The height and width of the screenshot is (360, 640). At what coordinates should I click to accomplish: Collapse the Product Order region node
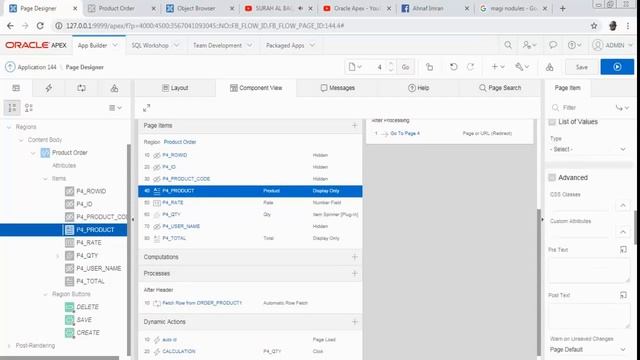pyautogui.click(x=33, y=153)
